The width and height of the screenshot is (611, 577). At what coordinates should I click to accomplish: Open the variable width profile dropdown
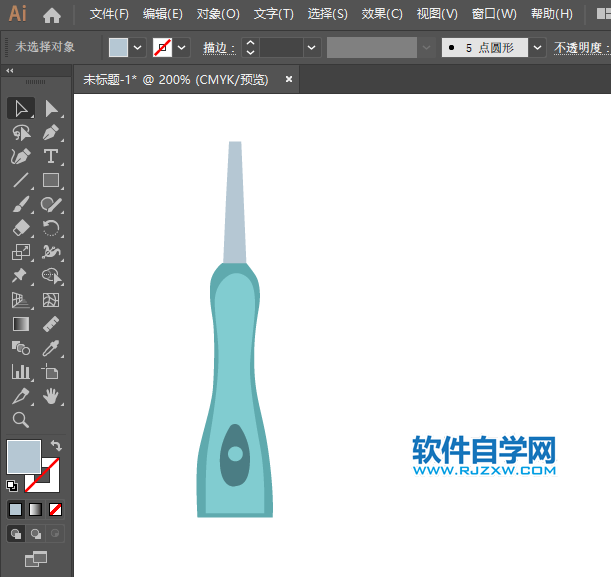tap(427, 48)
